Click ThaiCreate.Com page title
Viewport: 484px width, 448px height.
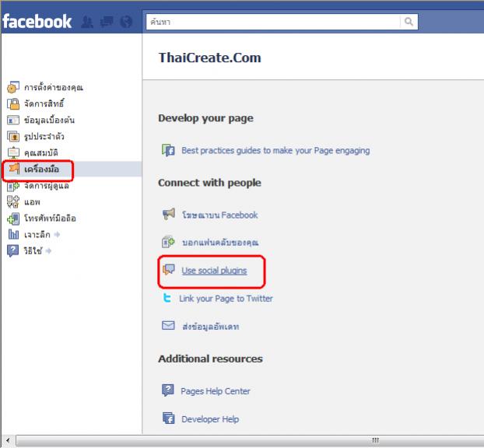(x=210, y=58)
